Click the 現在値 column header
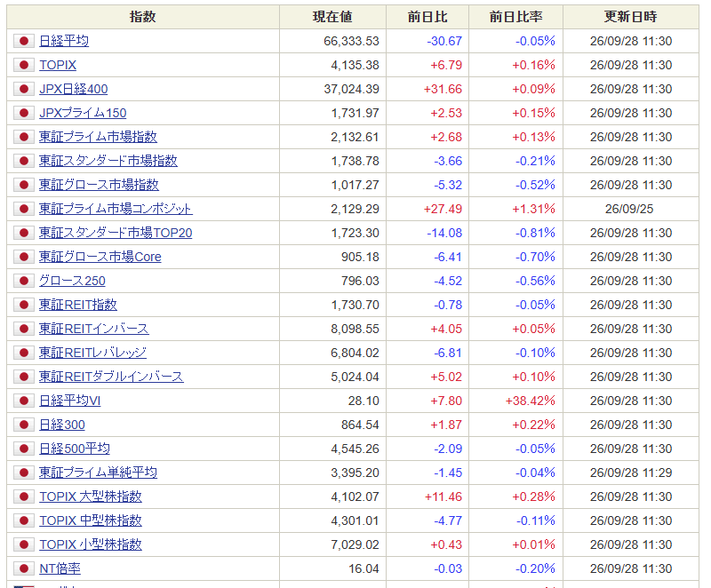The height and width of the screenshot is (588, 711). coord(332,17)
